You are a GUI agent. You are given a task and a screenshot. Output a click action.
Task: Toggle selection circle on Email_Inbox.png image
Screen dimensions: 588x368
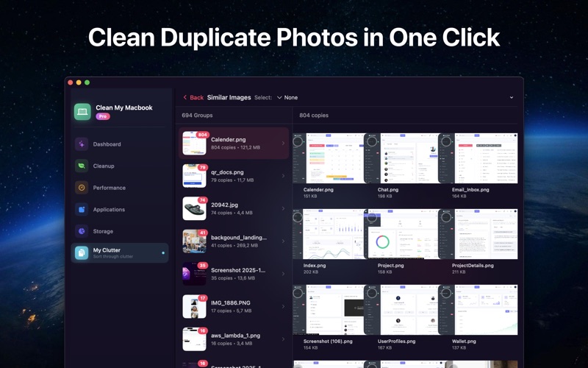point(446,141)
